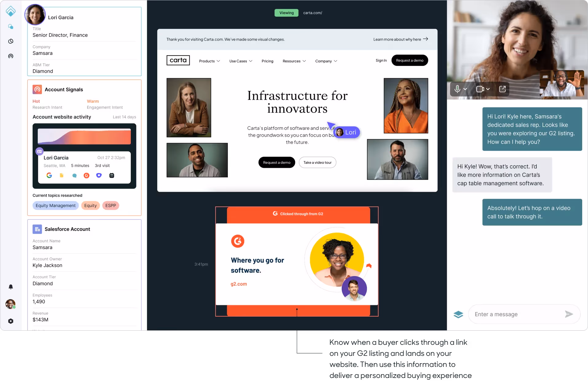
Task: Select the Equity topic tag
Action: (91, 206)
